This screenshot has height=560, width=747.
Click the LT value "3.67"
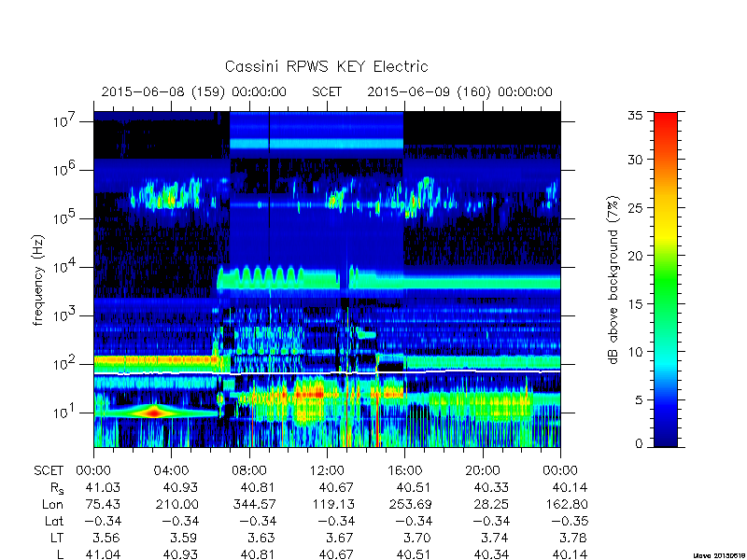[x=339, y=538]
